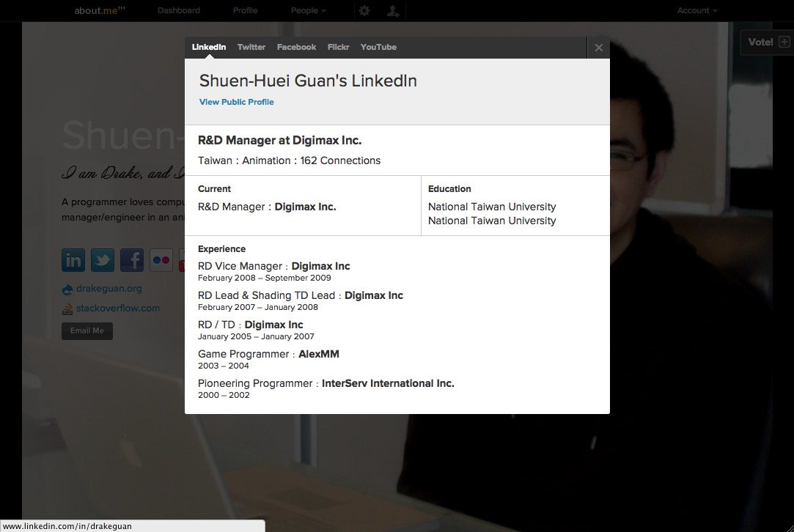Click Shuen-Huei Guan's LinkedIn title

click(308, 81)
